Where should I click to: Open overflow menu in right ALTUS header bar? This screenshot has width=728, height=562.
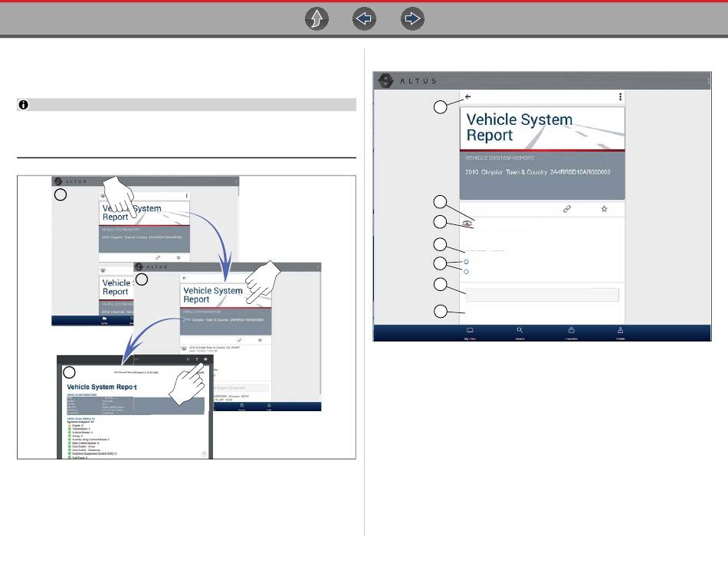click(710, 80)
